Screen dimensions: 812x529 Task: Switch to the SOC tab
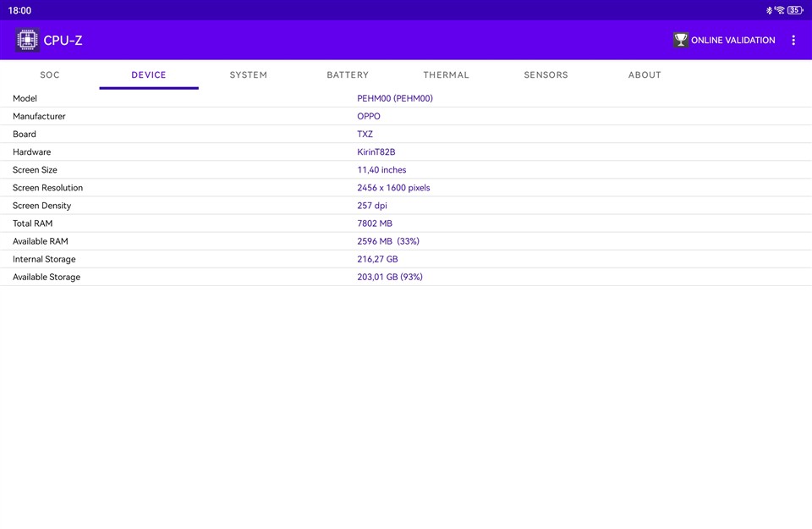50,74
